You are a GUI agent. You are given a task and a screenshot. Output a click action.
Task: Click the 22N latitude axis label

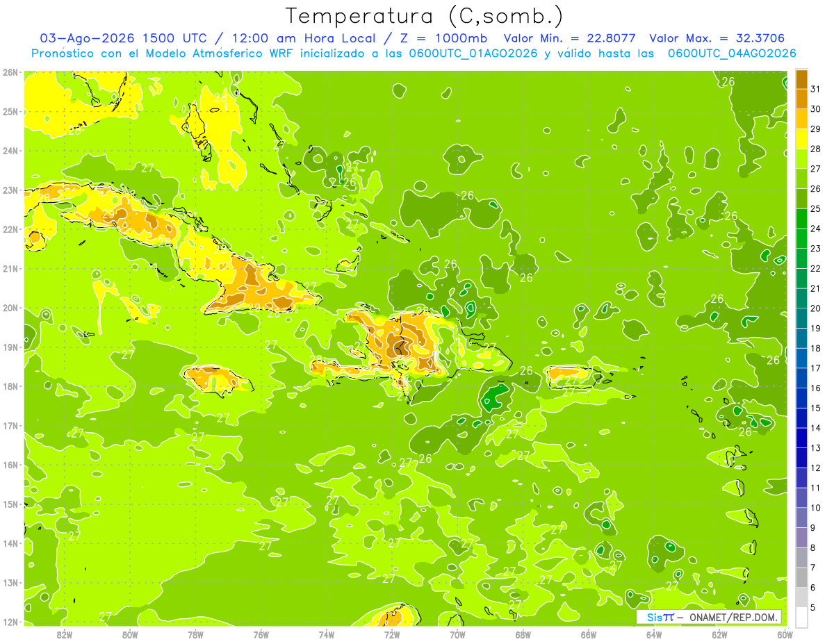pyautogui.click(x=10, y=229)
